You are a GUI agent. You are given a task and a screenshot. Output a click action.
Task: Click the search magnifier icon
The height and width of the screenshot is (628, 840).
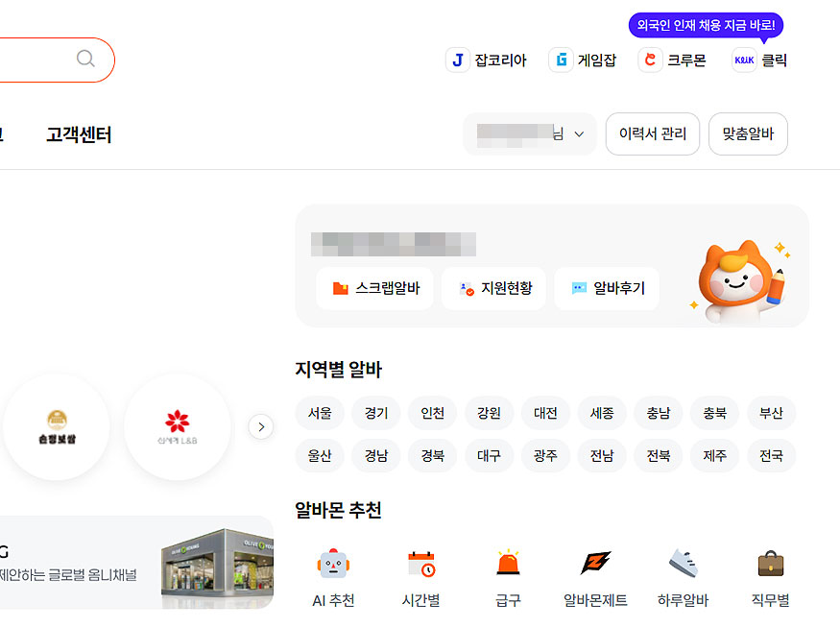[x=85, y=59]
